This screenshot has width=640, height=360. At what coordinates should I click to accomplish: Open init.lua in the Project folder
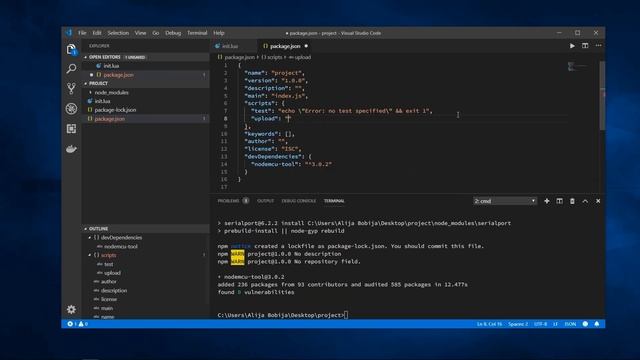102,101
